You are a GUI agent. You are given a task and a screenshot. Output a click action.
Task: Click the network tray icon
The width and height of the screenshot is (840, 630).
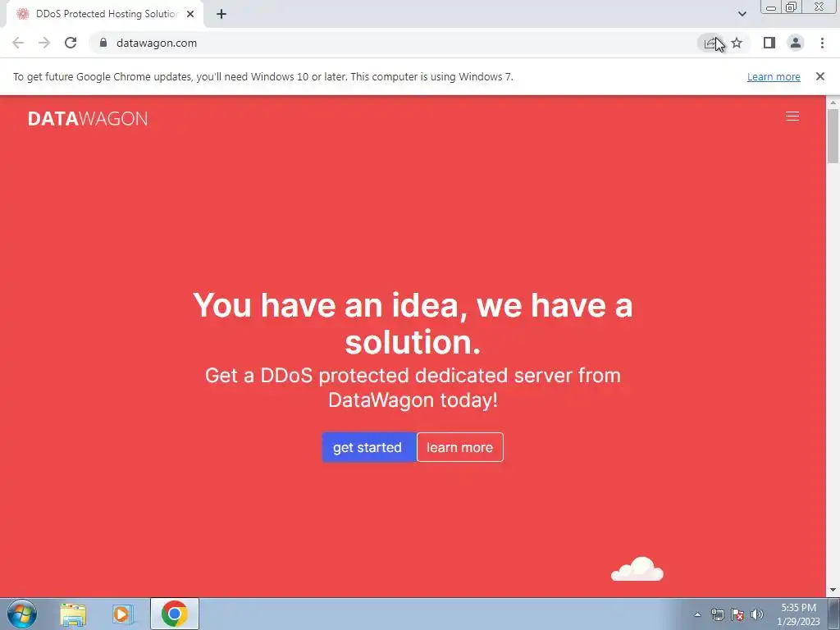tap(717, 614)
